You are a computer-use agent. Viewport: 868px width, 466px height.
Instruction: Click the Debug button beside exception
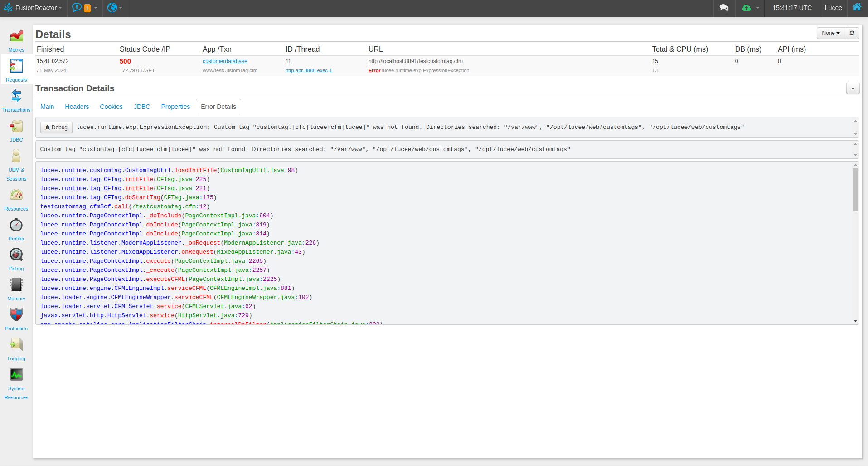pyautogui.click(x=57, y=128)
